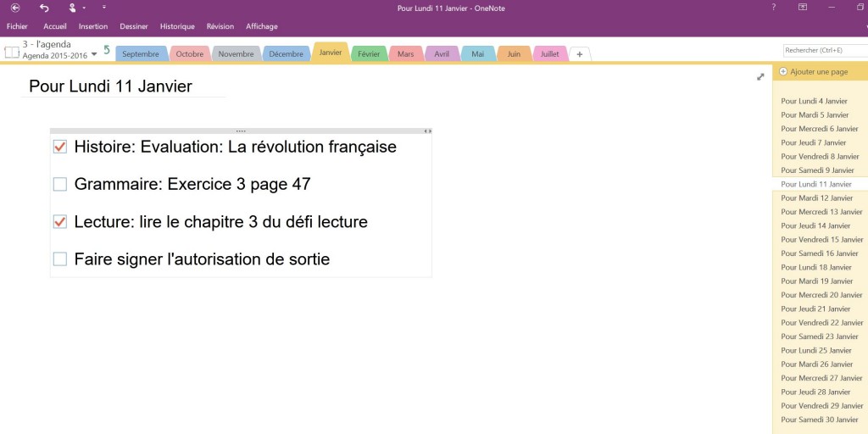
Task: Open the Quick Access Toolbar customize arrow
Action: coord(104,8)
